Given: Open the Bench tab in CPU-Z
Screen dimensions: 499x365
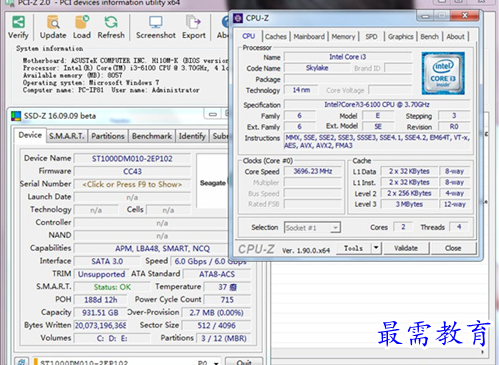Looking at the screenshot, I should coord(429,37).
